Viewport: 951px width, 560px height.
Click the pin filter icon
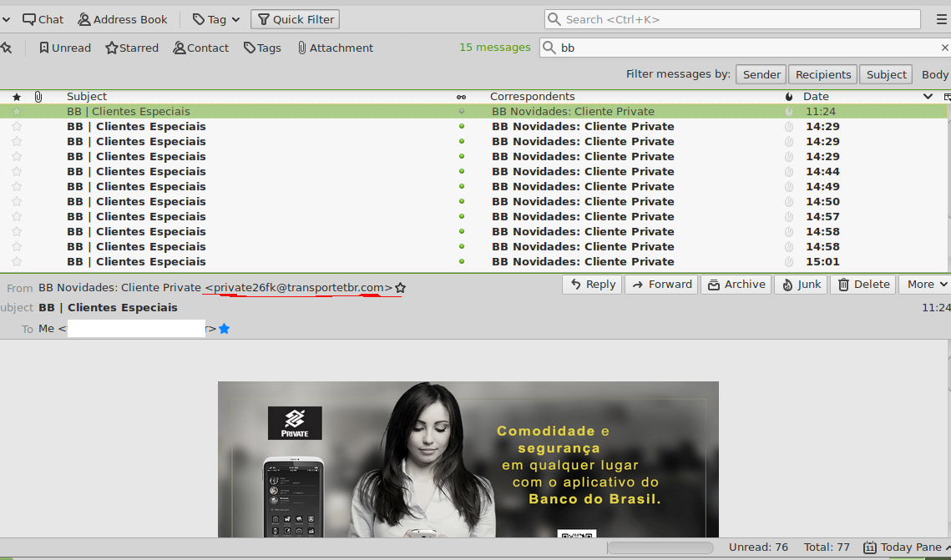7,48
